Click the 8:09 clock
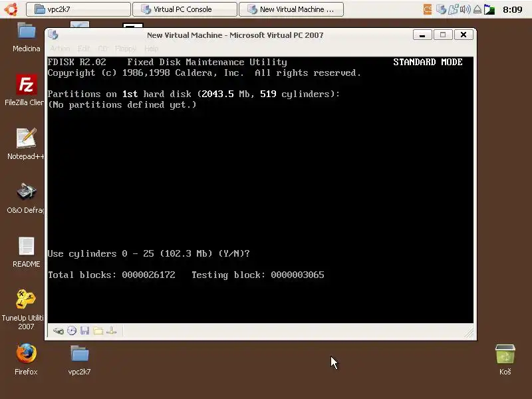The height and width of the screenshot is (399, 532). (x=512, y=9)
